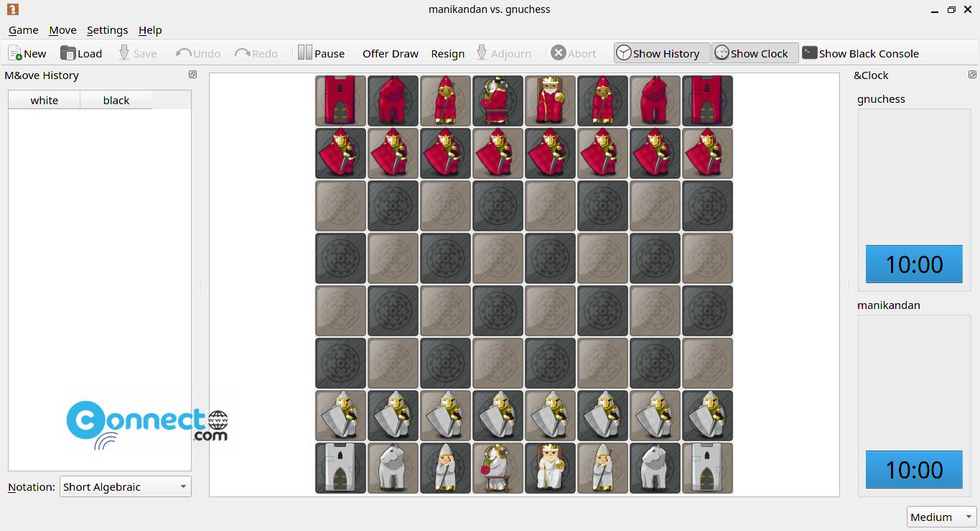Float the Clock panel icon
The width and height of the screenshot is (980, 531).
(x=972, y=75)
